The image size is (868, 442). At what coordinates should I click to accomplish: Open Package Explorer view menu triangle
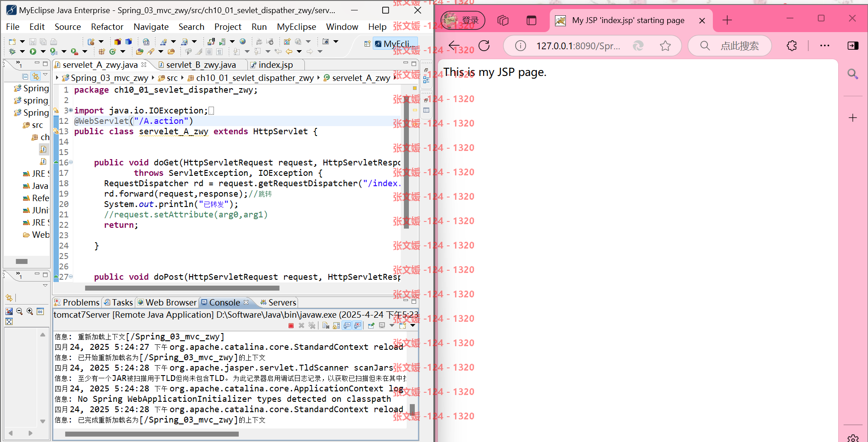pos(45,75)
